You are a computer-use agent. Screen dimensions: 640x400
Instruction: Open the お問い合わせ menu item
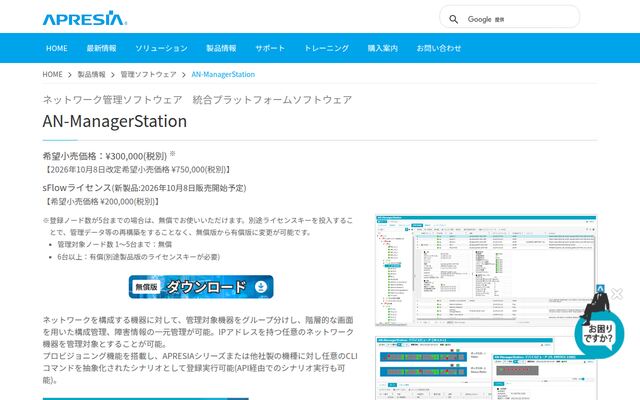point(439,48)
